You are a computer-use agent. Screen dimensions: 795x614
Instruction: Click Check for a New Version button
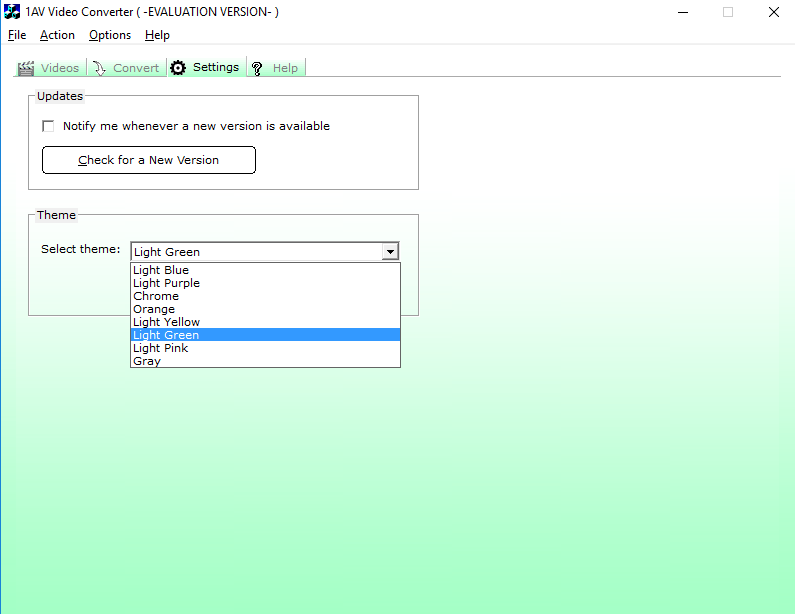(x=149, y=160)
